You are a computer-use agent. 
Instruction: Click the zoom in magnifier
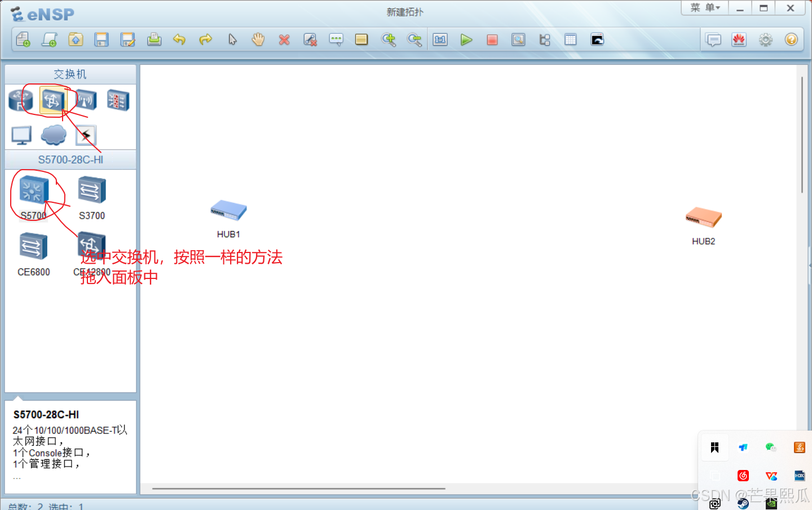click(x=389, y=39)
